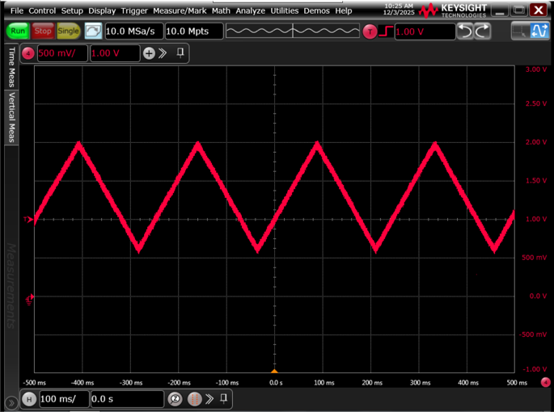Click the orange pause-style icon

tap(194, 399)
